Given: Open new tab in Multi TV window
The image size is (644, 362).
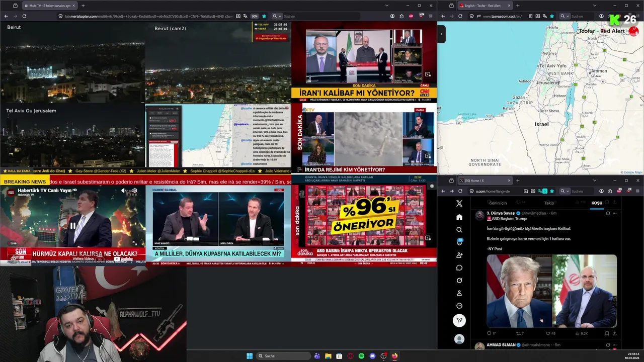Looking at the screenshot, I should coord(83,6).
